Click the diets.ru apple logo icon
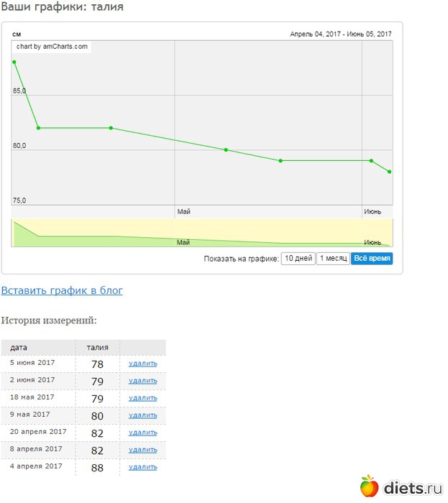 [369, 486]
